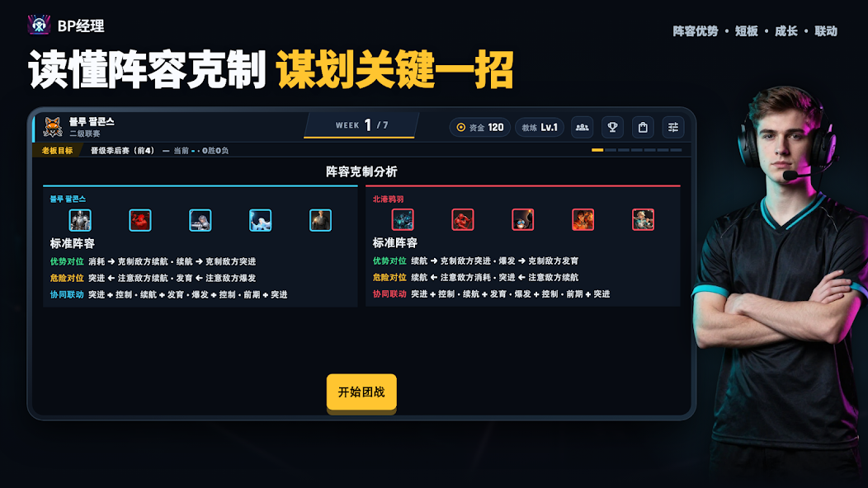Open the team roster people icon
The image size is (868, 488).
[x=582, y=127]
